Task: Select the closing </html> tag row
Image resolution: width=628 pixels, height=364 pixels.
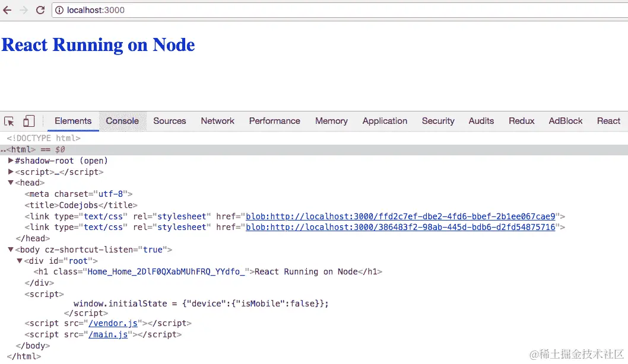Action: (x=24, y=356)
